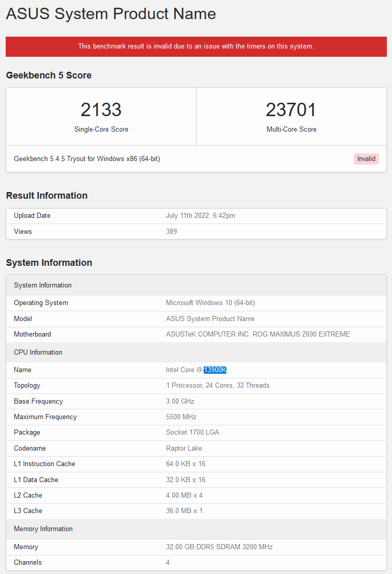Click the single-core score 2133
392x574 pixels.
101,110
